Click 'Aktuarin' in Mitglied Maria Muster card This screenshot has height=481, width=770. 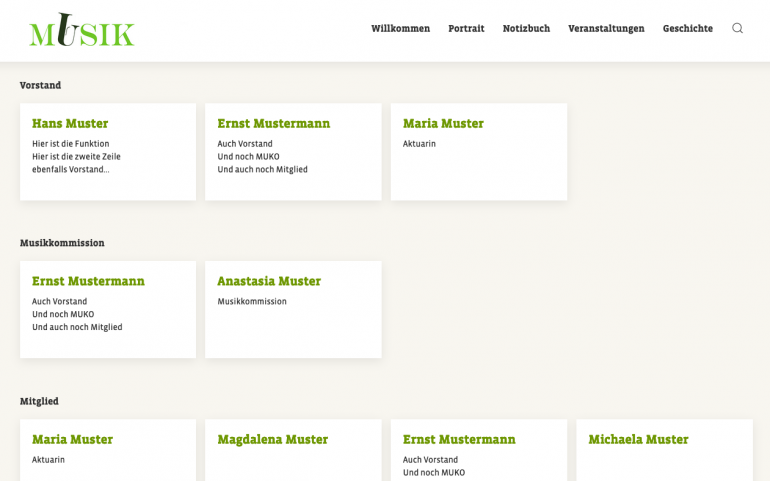(48, 459)
